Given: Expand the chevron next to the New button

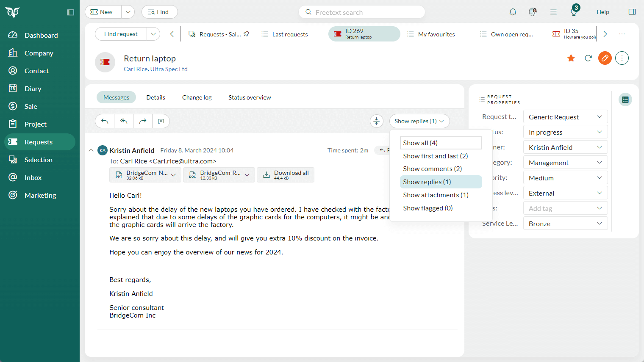Looking at the screenshot, I should pos(128,12).
